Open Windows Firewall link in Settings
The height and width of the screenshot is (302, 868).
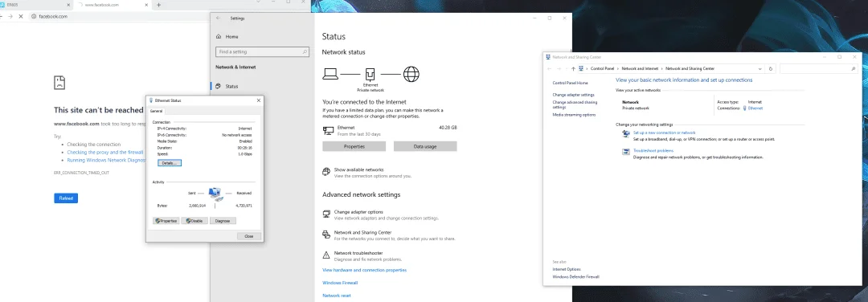[x=340, y=283]
